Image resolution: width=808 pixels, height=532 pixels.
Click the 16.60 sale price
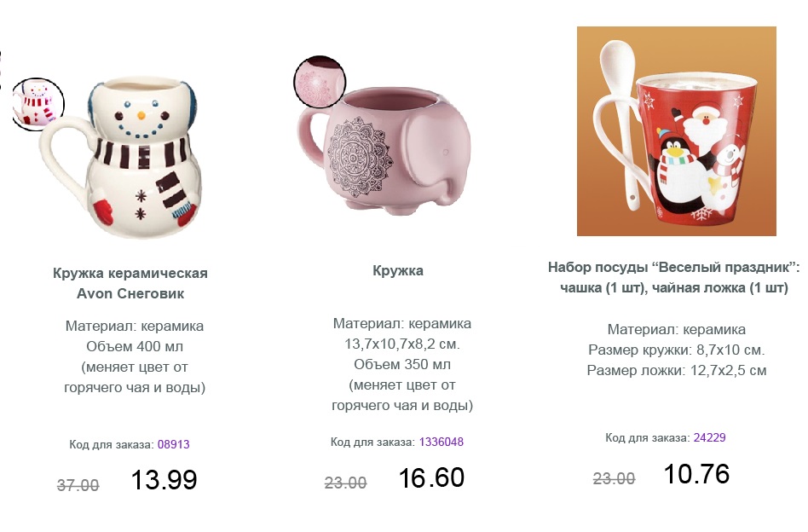tap(432, 478)
